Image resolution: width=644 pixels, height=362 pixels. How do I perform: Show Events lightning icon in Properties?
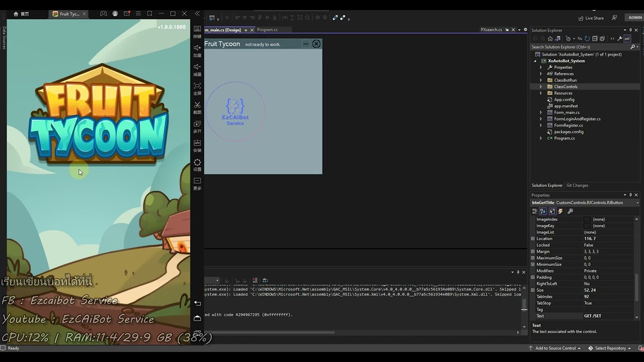point(560,211)
